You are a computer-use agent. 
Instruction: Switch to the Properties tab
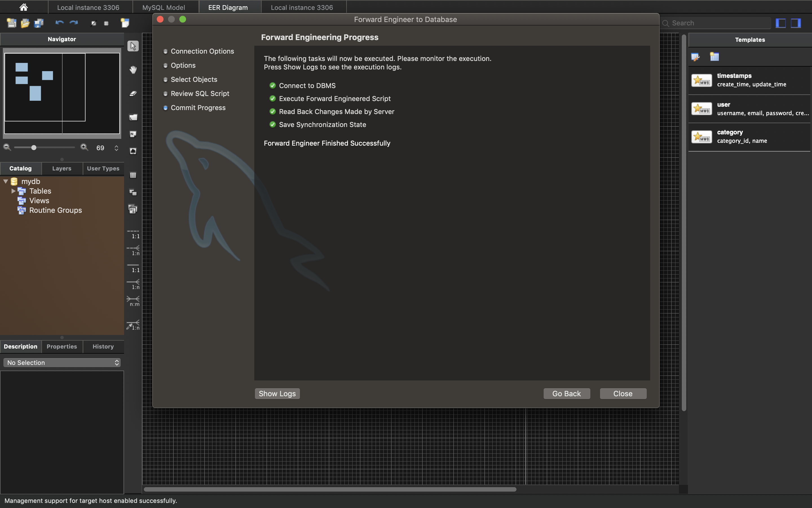point(62,346)
